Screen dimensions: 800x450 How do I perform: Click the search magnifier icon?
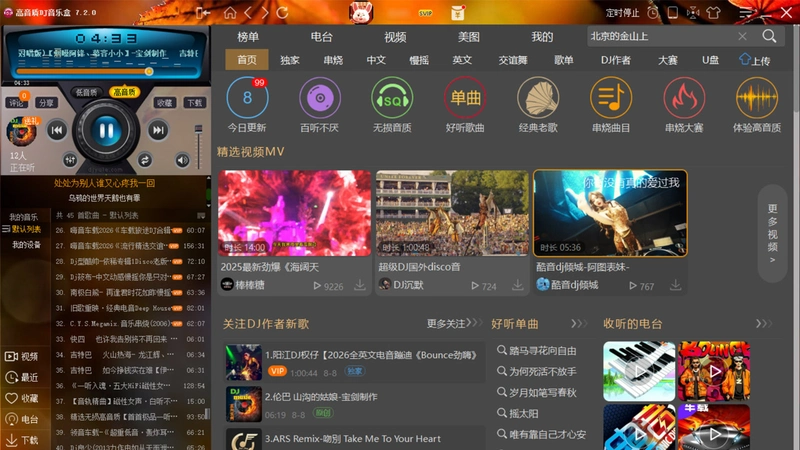pyautogui.click(x=769, y=36)
